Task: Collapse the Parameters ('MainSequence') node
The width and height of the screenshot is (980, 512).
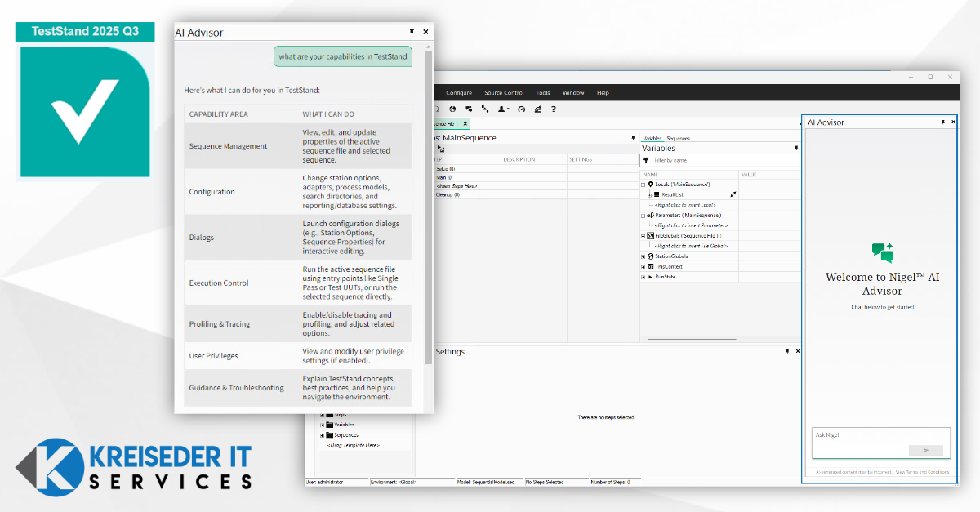Action: pos(643,216)
